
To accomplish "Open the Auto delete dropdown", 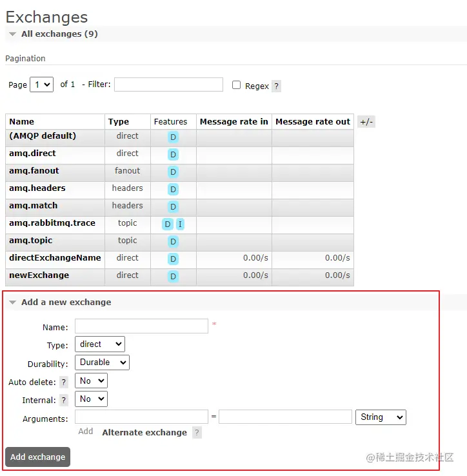I will (91, 381).
